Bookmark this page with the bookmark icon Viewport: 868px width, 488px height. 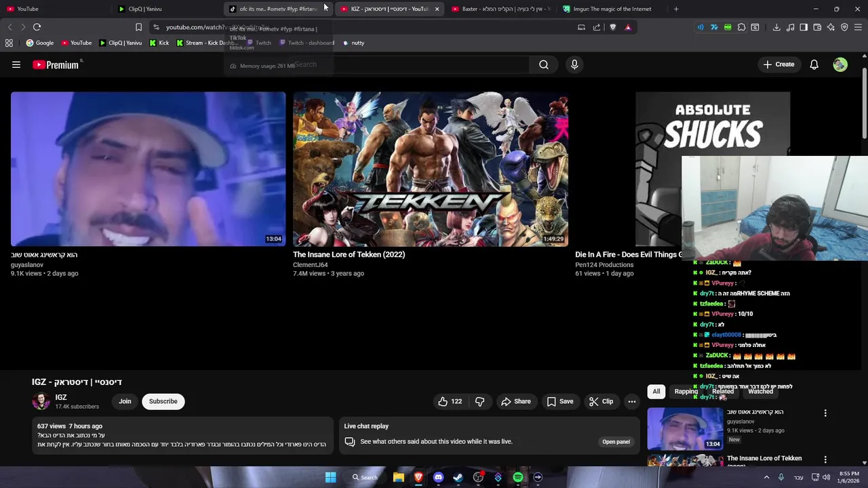[138, 27]
